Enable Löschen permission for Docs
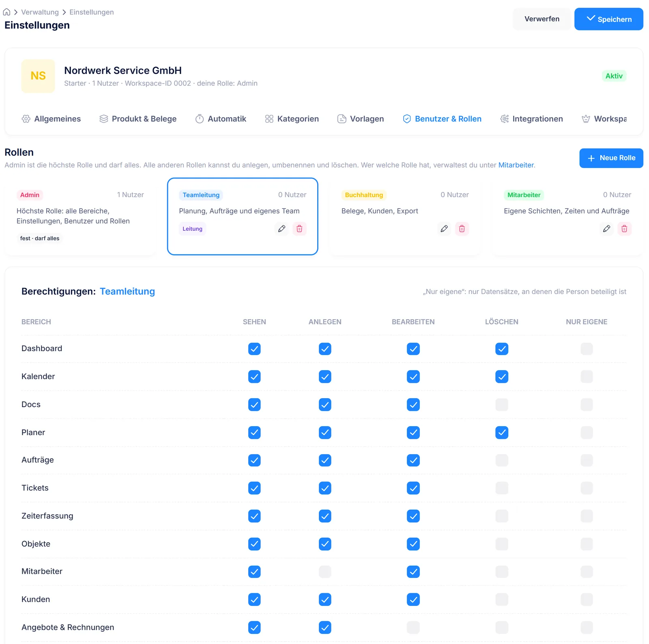 502,405
